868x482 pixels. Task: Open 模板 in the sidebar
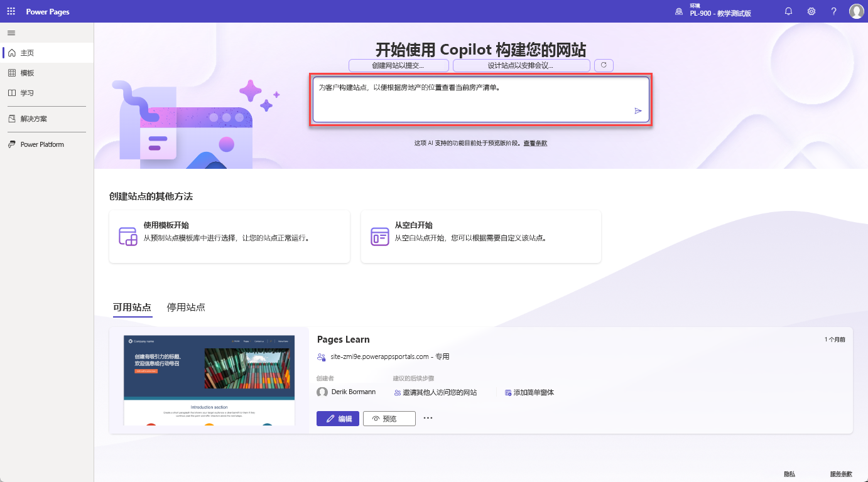pyautogui.click(x=47, y=73)
